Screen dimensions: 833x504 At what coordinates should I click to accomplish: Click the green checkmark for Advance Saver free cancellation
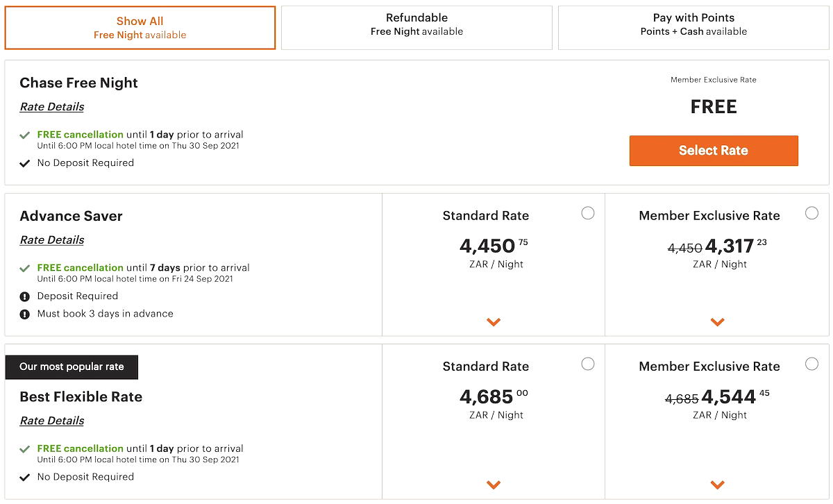pyautogui.click(x=25, y=268)
